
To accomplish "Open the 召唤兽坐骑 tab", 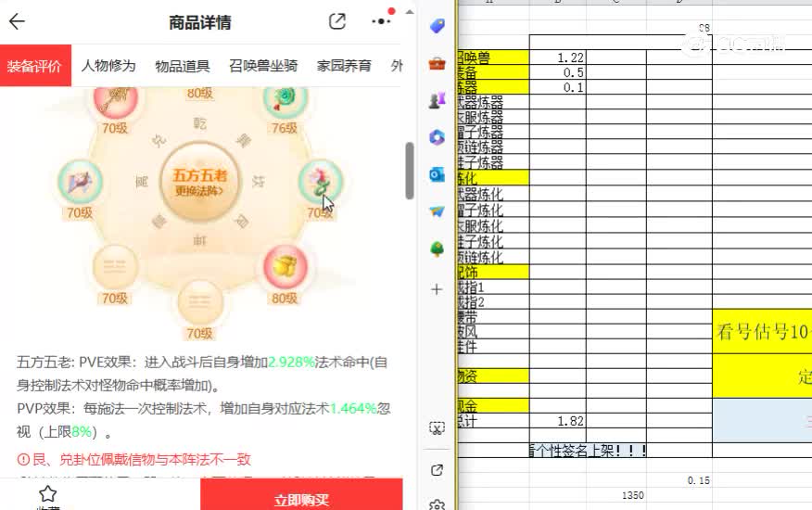I will pos(263,66).
